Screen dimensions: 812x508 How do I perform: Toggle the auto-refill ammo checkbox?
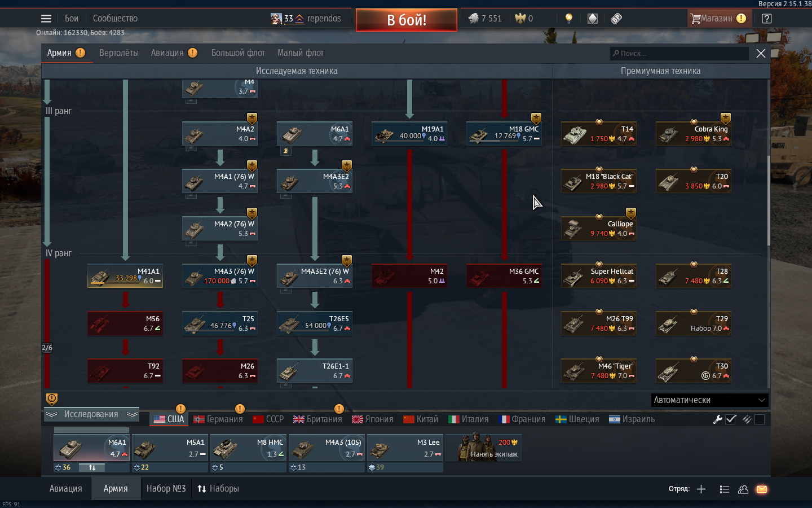pos(760,419)
